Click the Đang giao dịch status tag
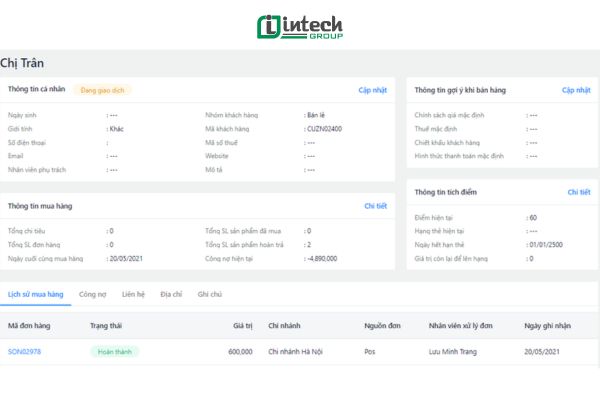The image size is (600, 400). [102, 90]
